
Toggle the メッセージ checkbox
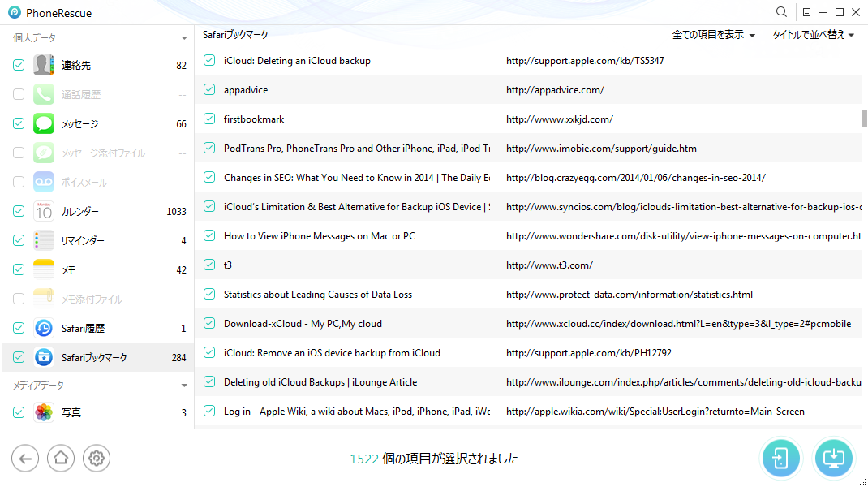[x=19, y=123]
